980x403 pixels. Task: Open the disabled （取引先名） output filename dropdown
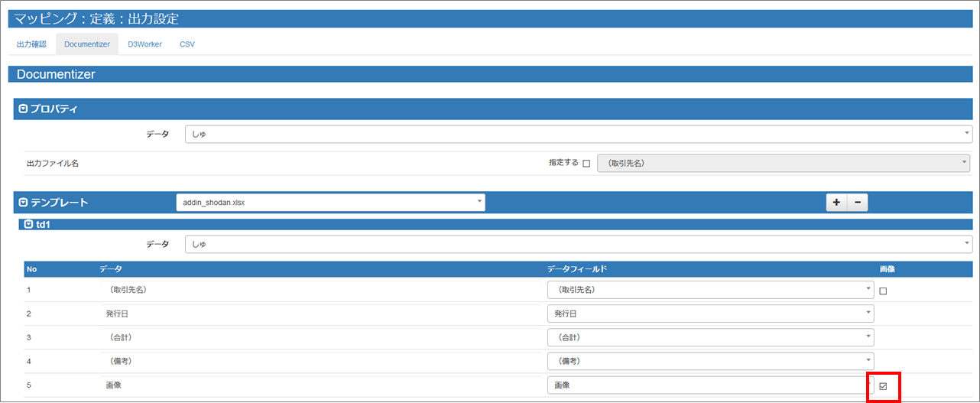(783, 164)
